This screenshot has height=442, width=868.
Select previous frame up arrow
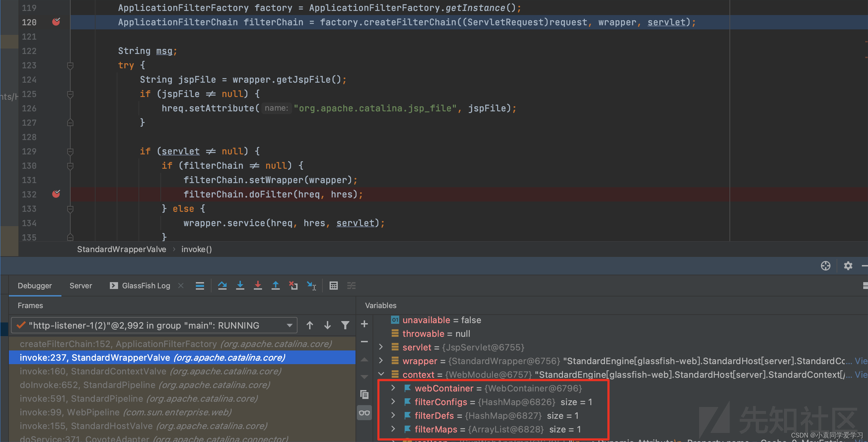(310, 325)
